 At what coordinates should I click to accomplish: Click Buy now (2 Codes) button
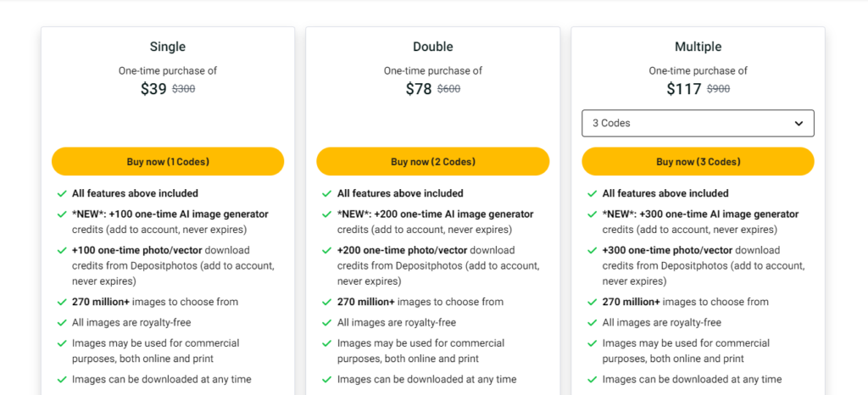tap(432, 161)
